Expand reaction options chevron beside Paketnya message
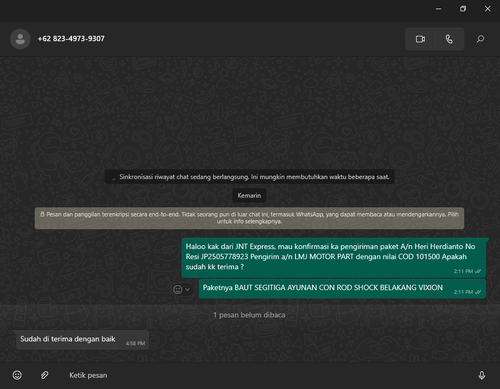The image size is (500, 389). coord(188,289)
